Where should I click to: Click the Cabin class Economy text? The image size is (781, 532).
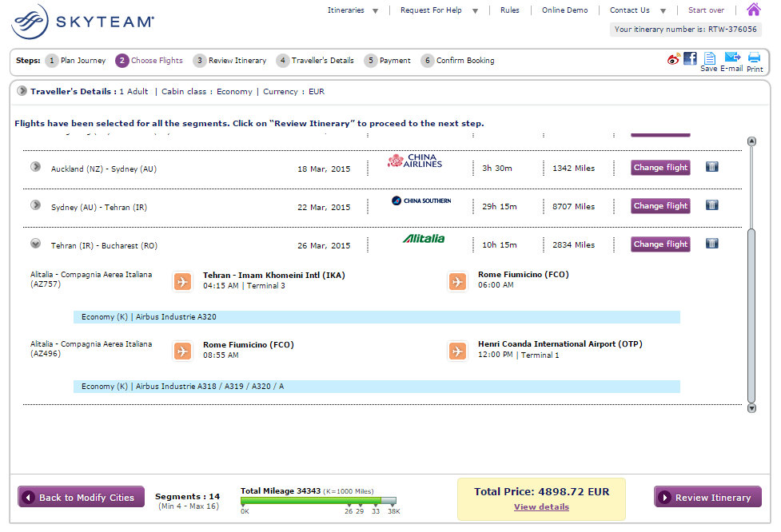pos(207,92)
